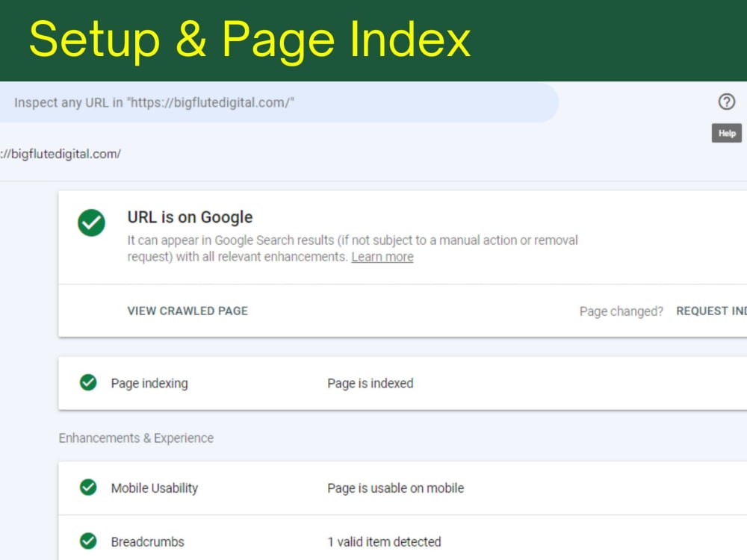This screenshot has height=560, width=747.
Task: Click the check icon next to Mobile Usability
Action: coord(88,487)
